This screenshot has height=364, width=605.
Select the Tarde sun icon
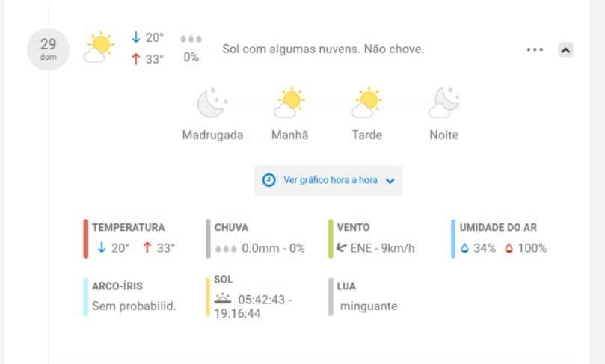pos(367,102)
